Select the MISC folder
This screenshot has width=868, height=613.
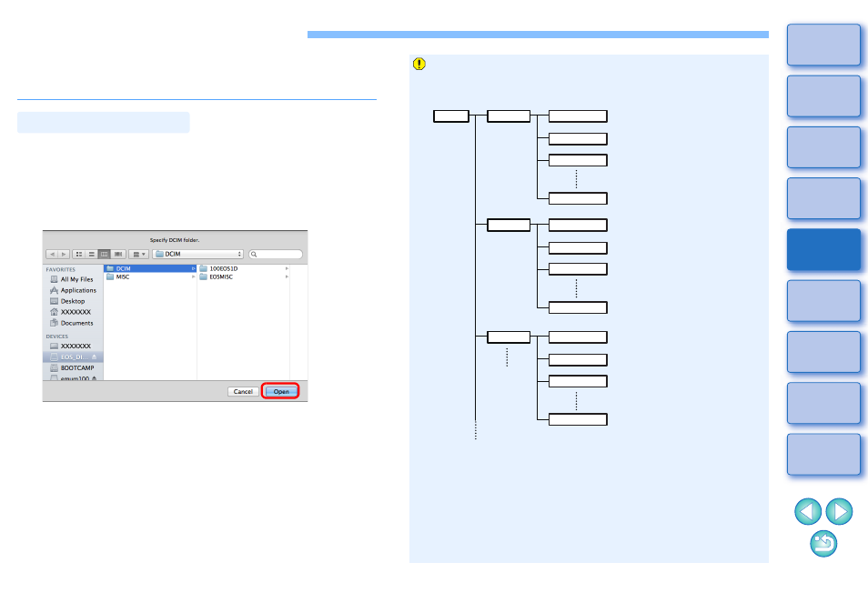150,276
